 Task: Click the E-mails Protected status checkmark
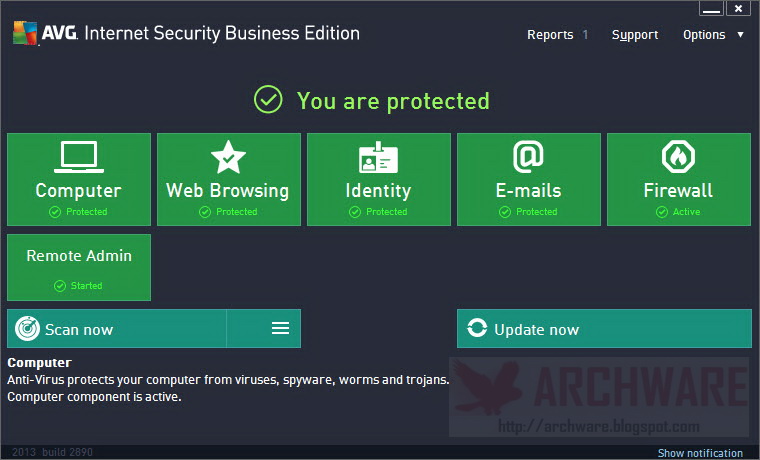(505, 212)
